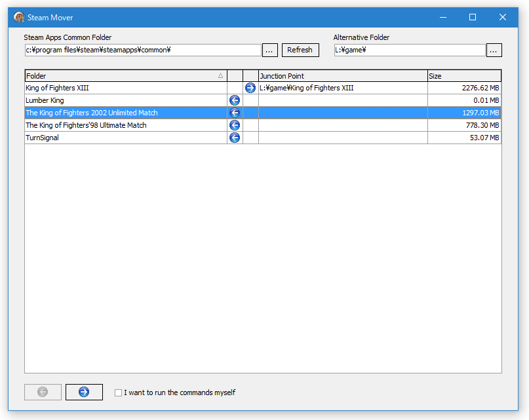Click the left arrow icon in TurnSignal row
Screen dimensions: 529x420
click(x=235, y=138)
